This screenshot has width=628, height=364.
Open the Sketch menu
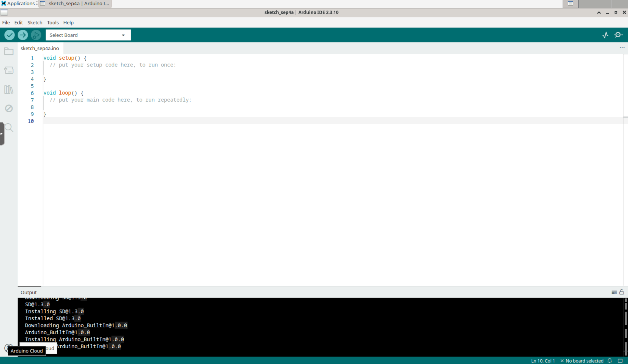[x=35, y=22]
